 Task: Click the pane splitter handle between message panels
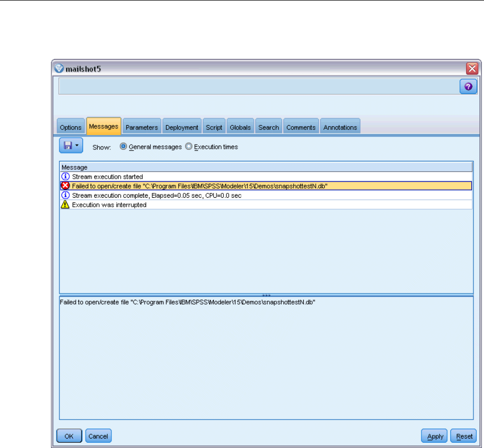[266, 295]
